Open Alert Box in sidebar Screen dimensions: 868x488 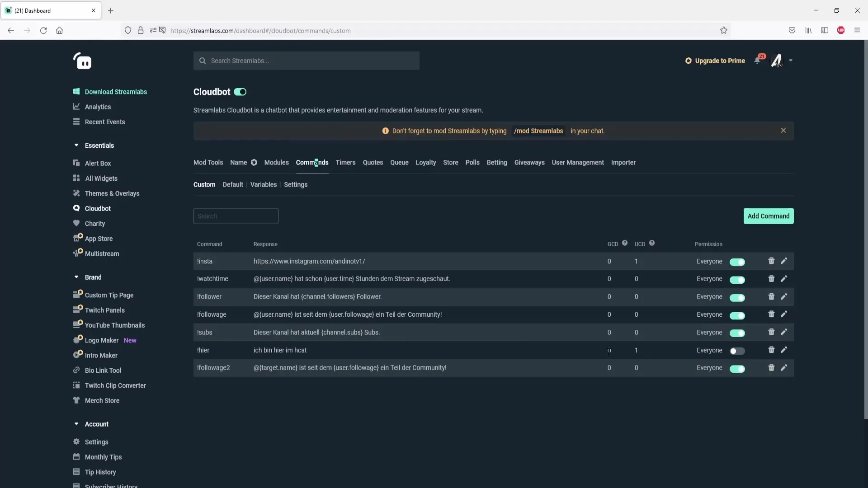[x=98, y=164]
